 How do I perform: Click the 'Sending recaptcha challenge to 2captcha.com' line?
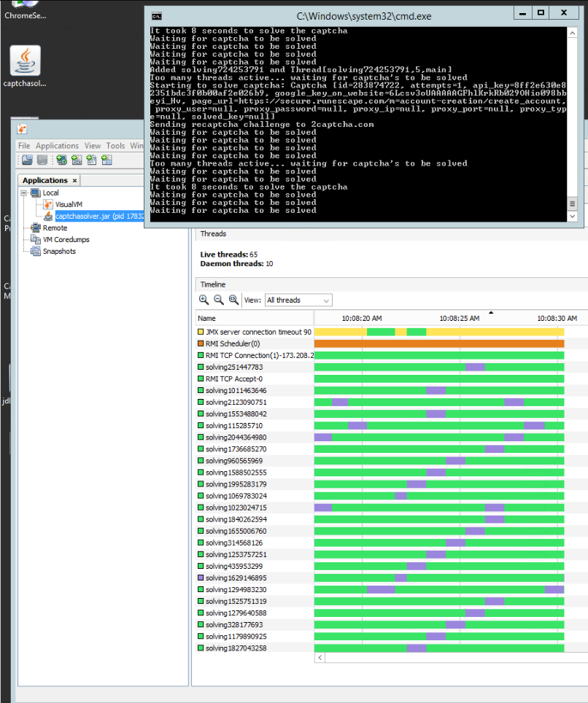click(x=261, y=125)
